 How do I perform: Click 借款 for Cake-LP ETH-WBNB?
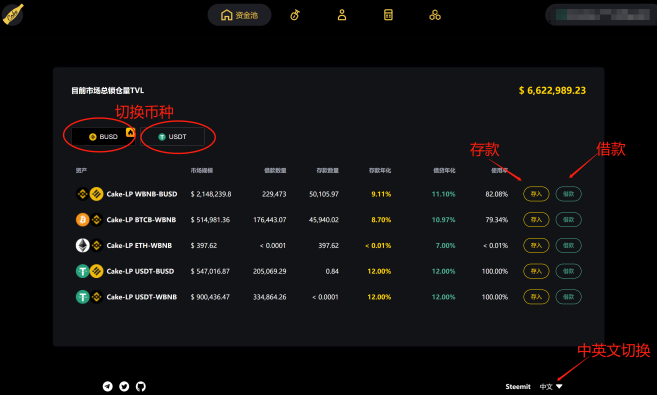pyautogui.click(x=568, y=245)
